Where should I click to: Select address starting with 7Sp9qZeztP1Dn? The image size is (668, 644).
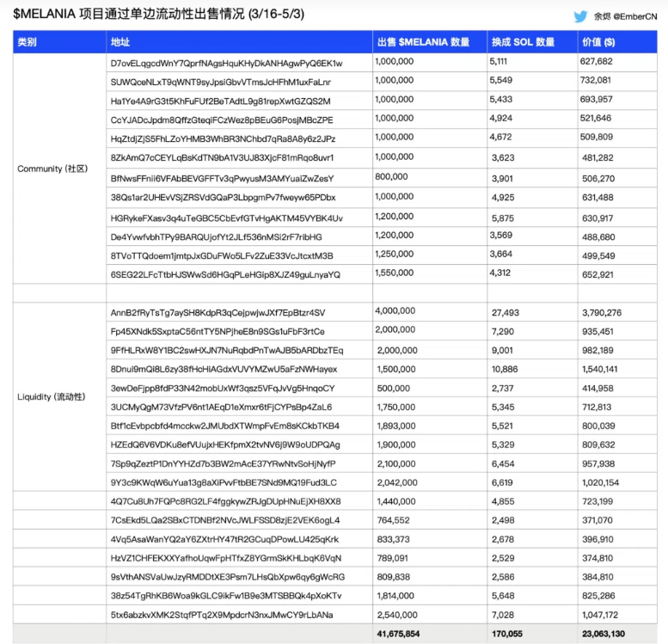pyautogui.click(x=223, y=463)
